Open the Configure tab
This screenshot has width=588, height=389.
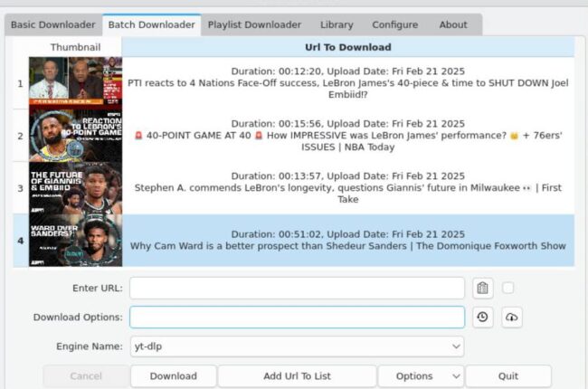point(394,24)
